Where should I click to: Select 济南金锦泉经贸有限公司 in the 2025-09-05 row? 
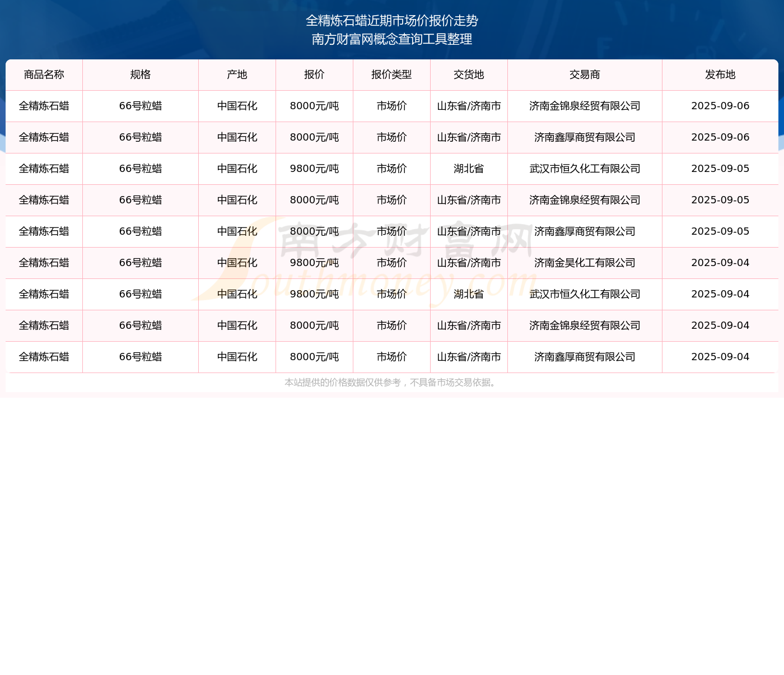click(x=585, y=200)
